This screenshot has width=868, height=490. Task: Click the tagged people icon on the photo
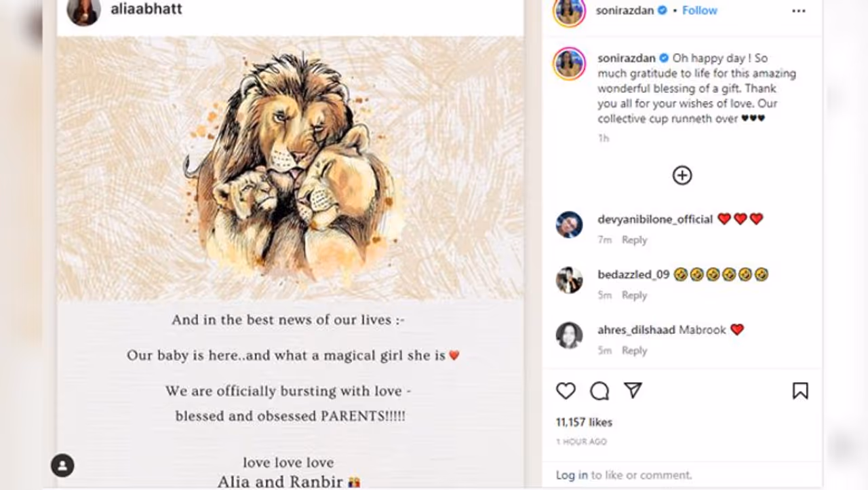(x=62, y=465)
